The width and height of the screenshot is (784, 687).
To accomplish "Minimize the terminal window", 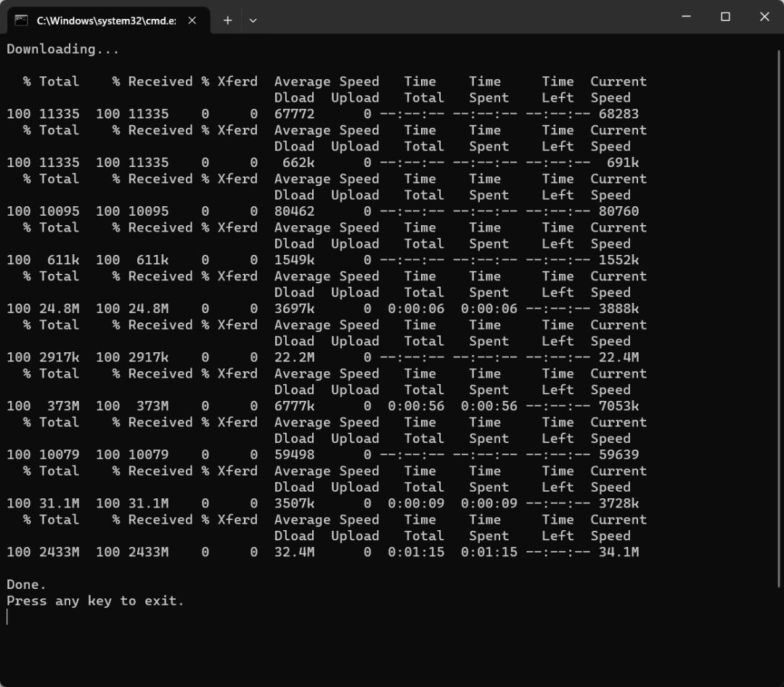I will [x=686, y=17].
